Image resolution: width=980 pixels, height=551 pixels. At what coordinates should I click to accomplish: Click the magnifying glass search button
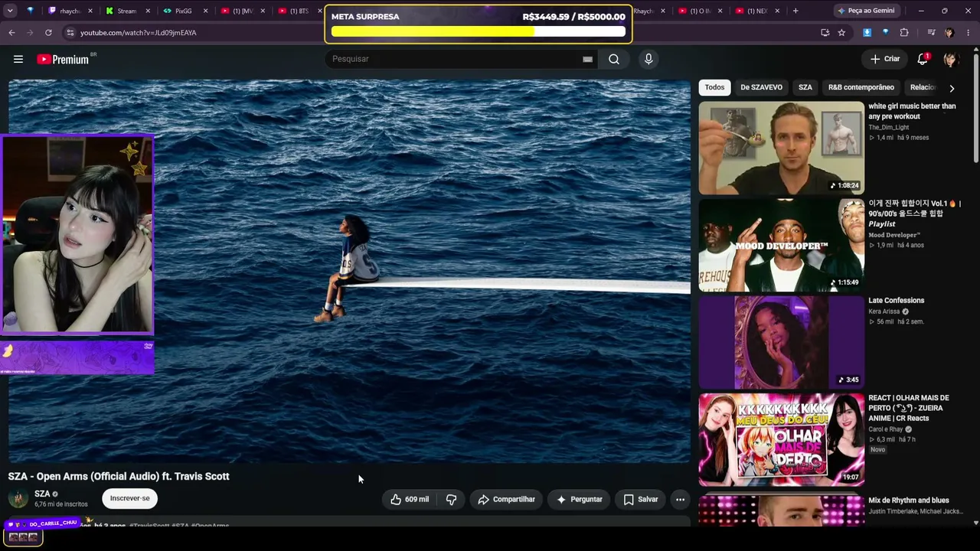tap(614, 59)
